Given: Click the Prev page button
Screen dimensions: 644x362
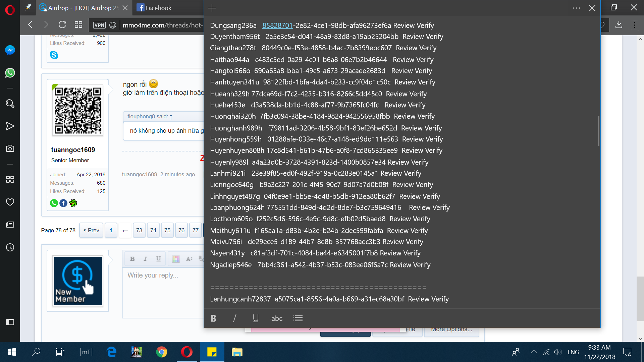Looking at the screenshot, I should click(91, 230).
